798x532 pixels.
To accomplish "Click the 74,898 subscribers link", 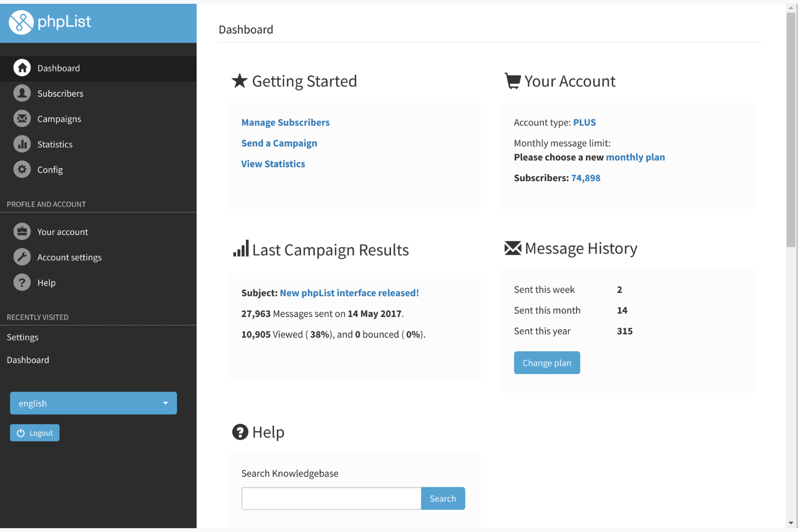I will 586,178.
